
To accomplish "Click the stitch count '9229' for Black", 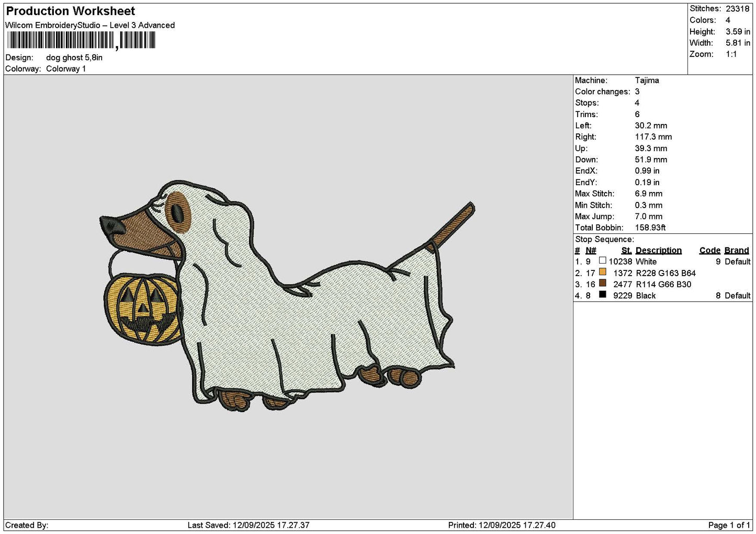I will 623,296.
